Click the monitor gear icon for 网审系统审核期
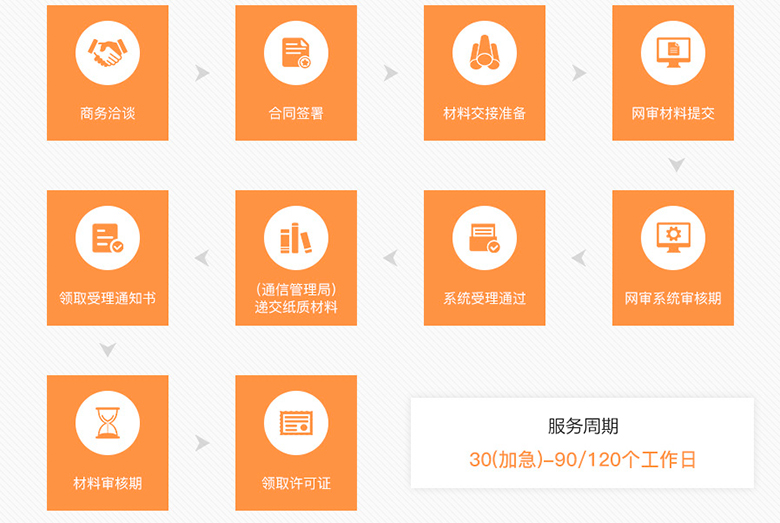Image resolution: width=780 pixels, height=523 pixels. [673, 237]
